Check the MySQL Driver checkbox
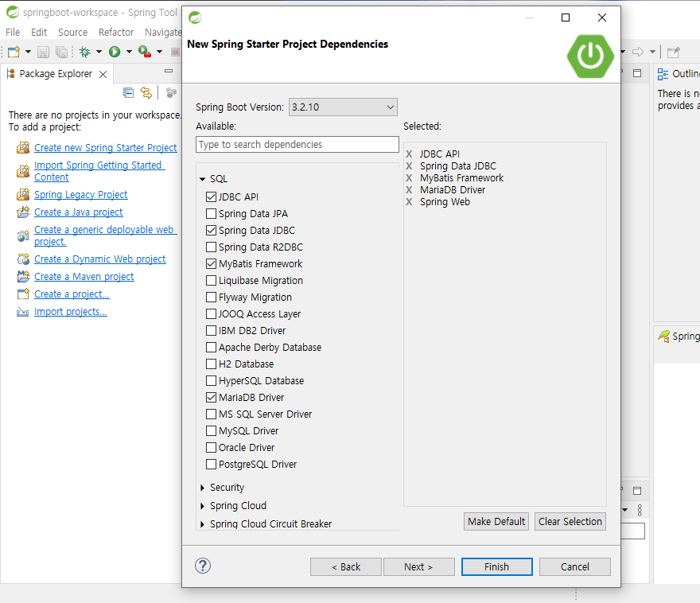Image resolution: width=700 pixels, height=603 pixels. click(211, 430)
